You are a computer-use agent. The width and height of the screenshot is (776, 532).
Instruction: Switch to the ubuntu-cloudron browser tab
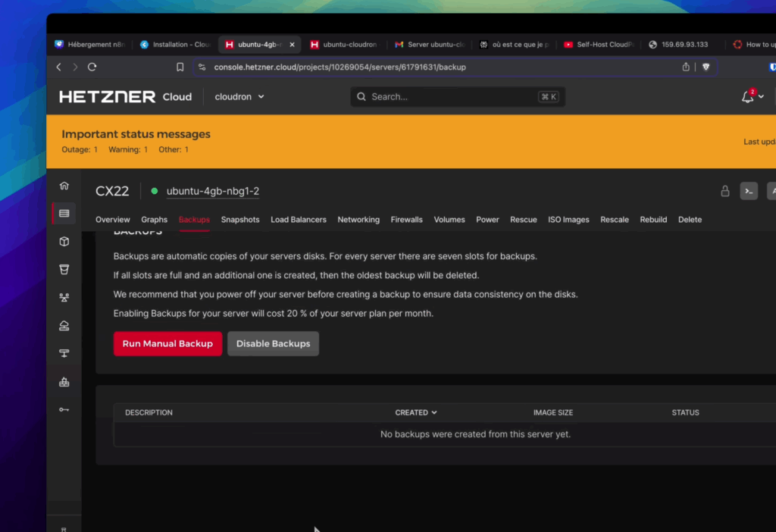pos(345,45)
